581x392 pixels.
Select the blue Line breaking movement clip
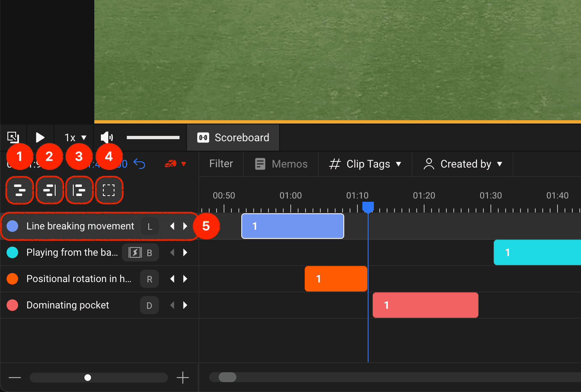click(293, 226)
